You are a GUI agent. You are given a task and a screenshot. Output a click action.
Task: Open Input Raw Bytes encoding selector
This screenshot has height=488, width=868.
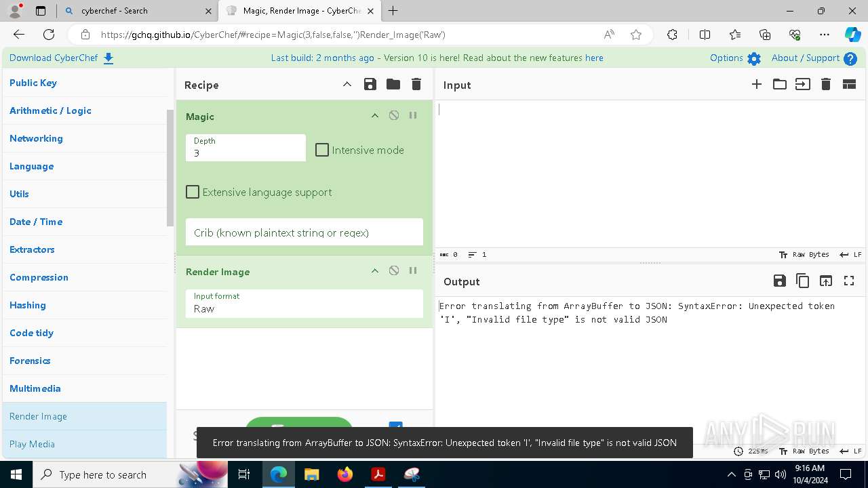click(804, 255)
